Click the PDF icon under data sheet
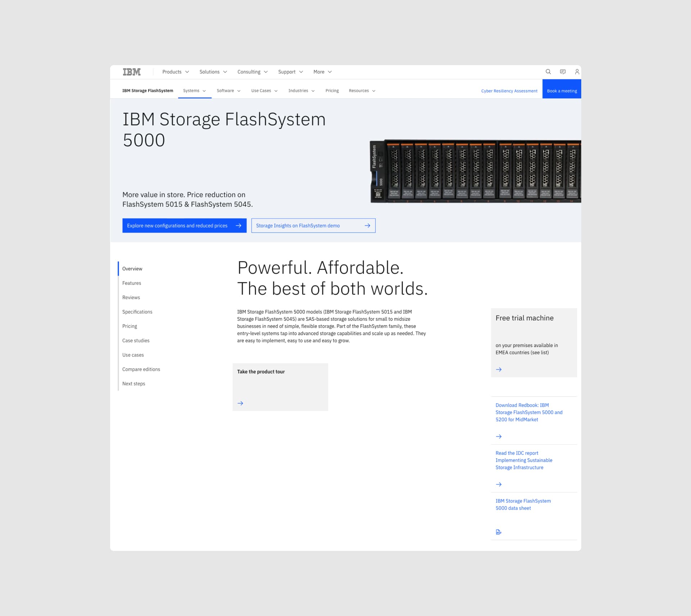691x616 pixels. click(x=498, y=532)
